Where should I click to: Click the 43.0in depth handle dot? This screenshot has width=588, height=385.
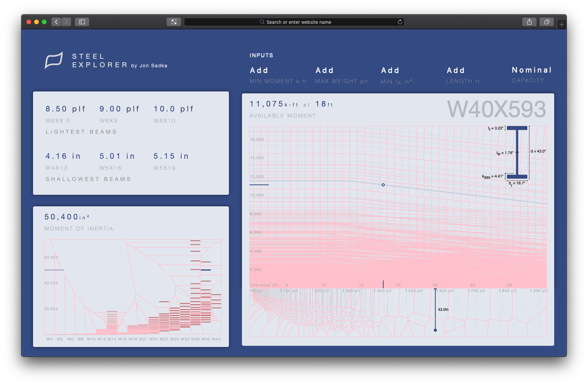click(x=435, y=330)
